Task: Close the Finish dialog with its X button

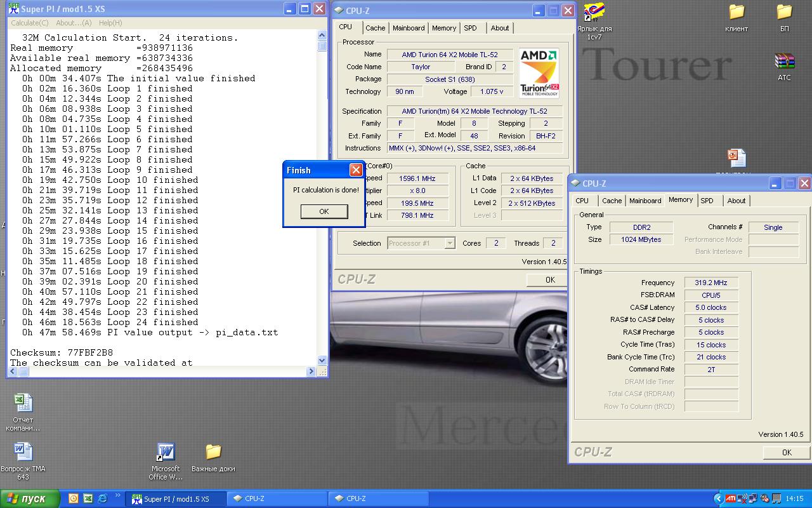Action: pyautogui.click(x=356, y=170)
